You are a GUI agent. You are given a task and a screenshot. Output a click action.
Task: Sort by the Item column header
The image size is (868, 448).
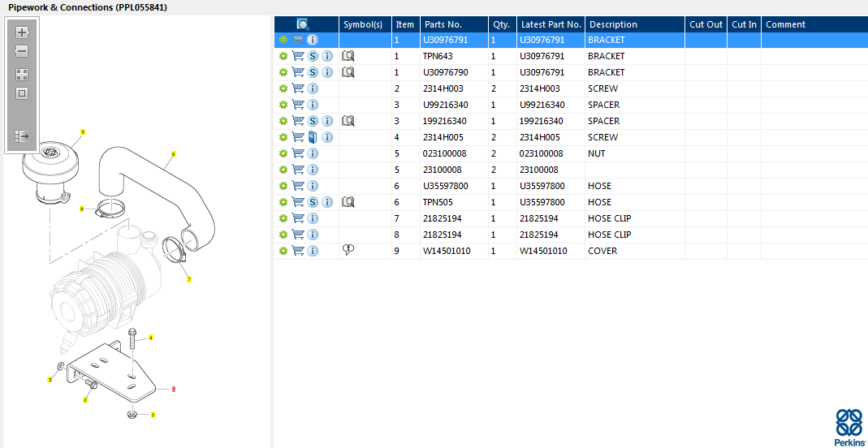click(406, 24)
